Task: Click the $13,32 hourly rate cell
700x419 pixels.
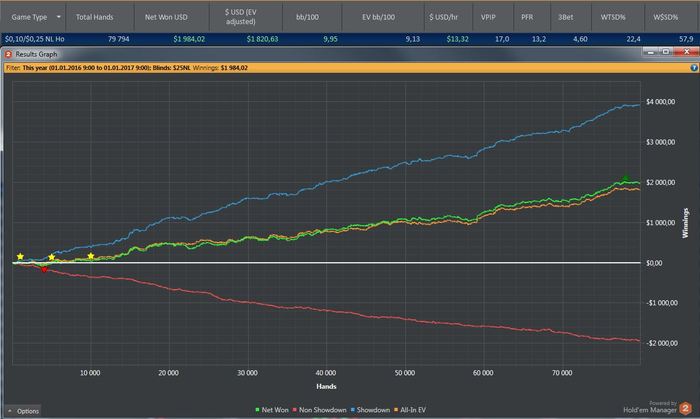Action: [458, 39]
